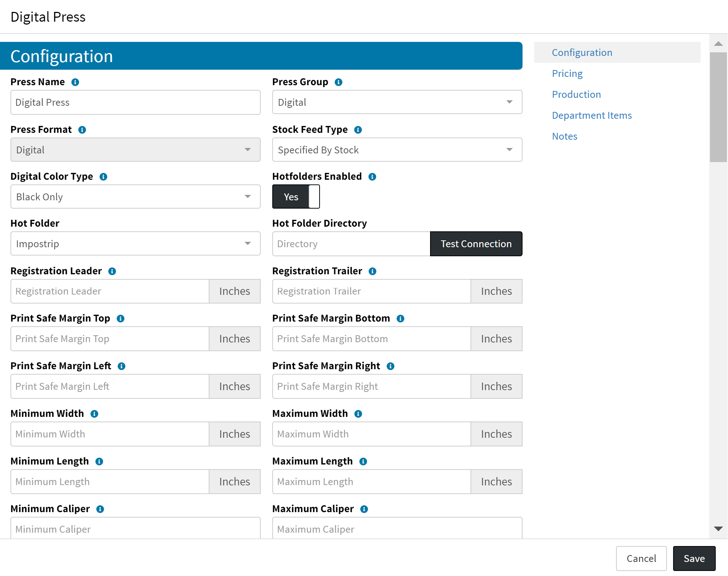Go to Department Items section
Viewport: 728px width, 576px height.
coord(591,115)
